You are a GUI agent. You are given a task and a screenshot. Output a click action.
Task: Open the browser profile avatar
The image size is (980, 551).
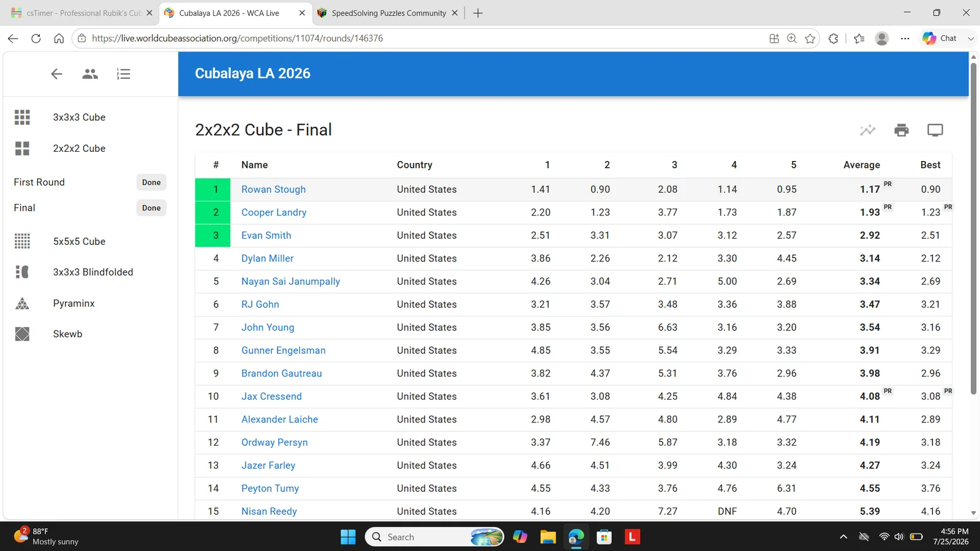(x=882, y=39)
